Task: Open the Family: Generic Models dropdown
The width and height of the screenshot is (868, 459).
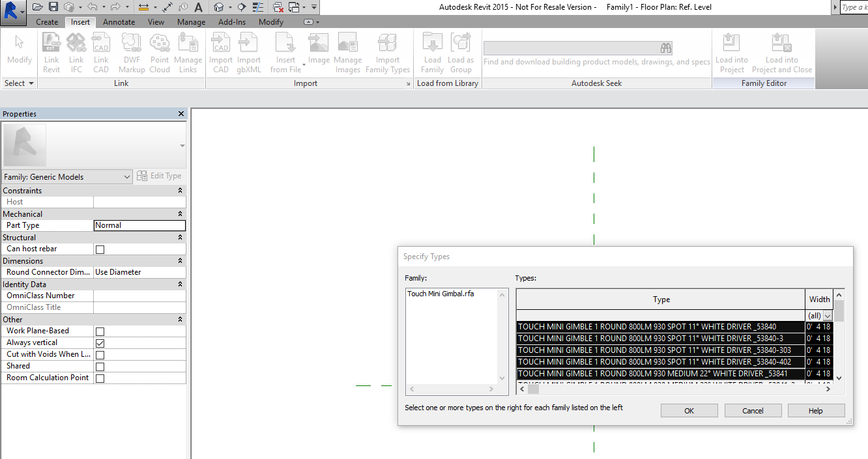Action: (67, 176)
